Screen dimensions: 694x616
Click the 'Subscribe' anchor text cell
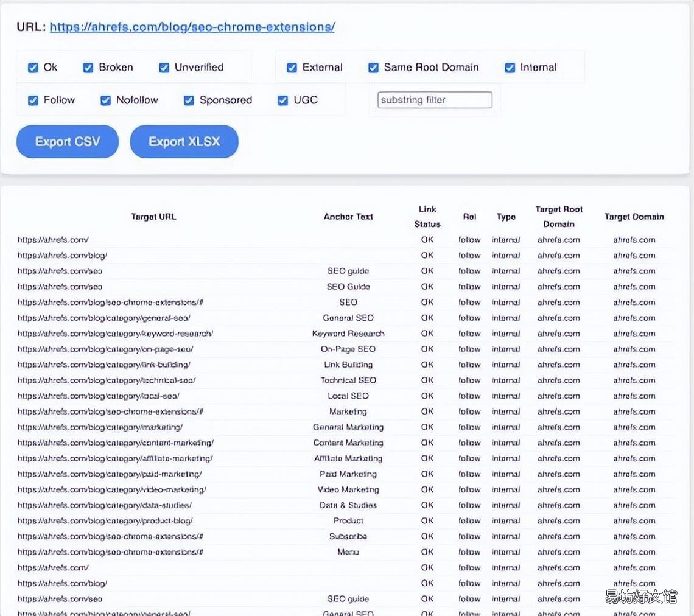348,536
